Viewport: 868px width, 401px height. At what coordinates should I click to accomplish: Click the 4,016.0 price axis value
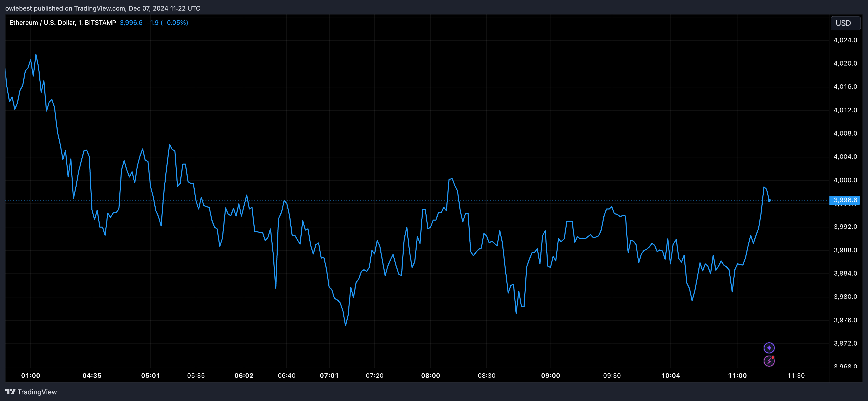846,87
